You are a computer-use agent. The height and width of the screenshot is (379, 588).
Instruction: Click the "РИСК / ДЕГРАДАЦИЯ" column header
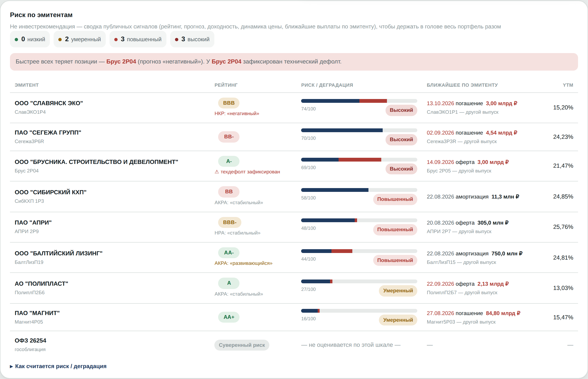click(327, 85)
